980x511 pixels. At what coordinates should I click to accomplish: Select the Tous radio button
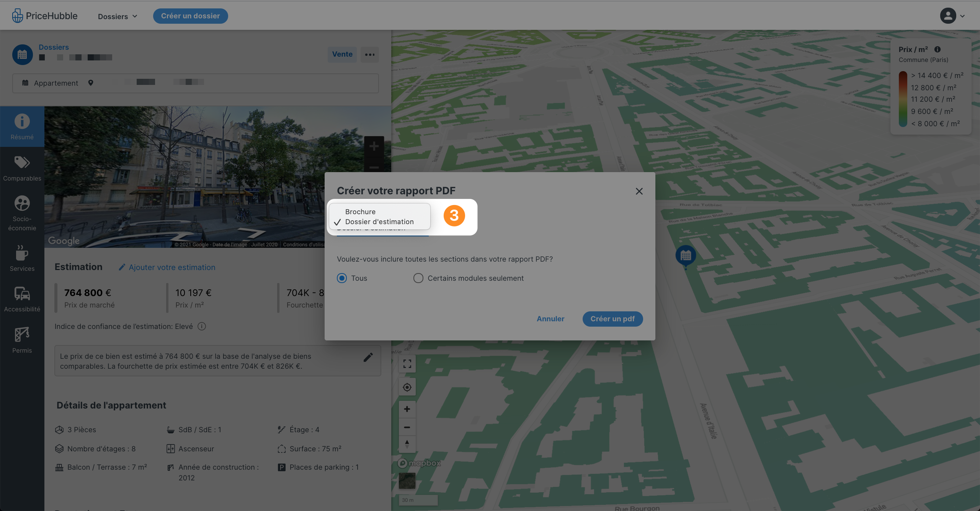pos(342,278)
